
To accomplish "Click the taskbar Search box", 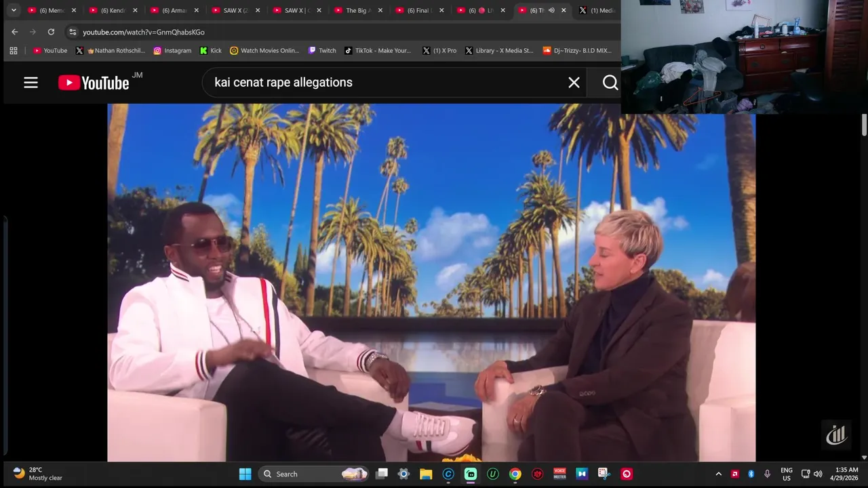I will (x=313, y=474).
